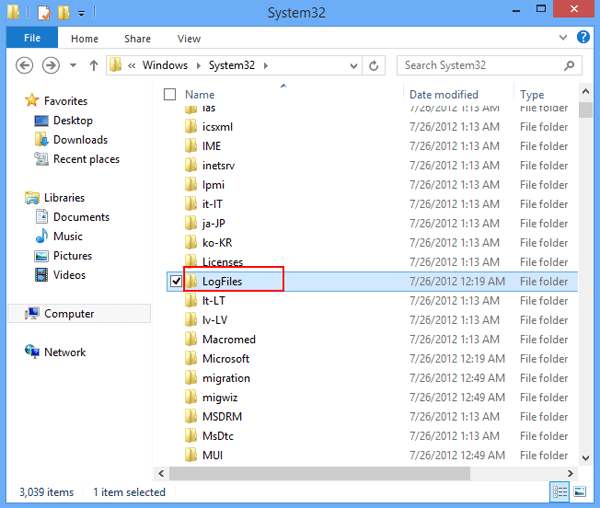Image resolution: width=600 pixels, height=508 pixels.
Task: Click vertical scrollbar up arrow
Action: 585,91
